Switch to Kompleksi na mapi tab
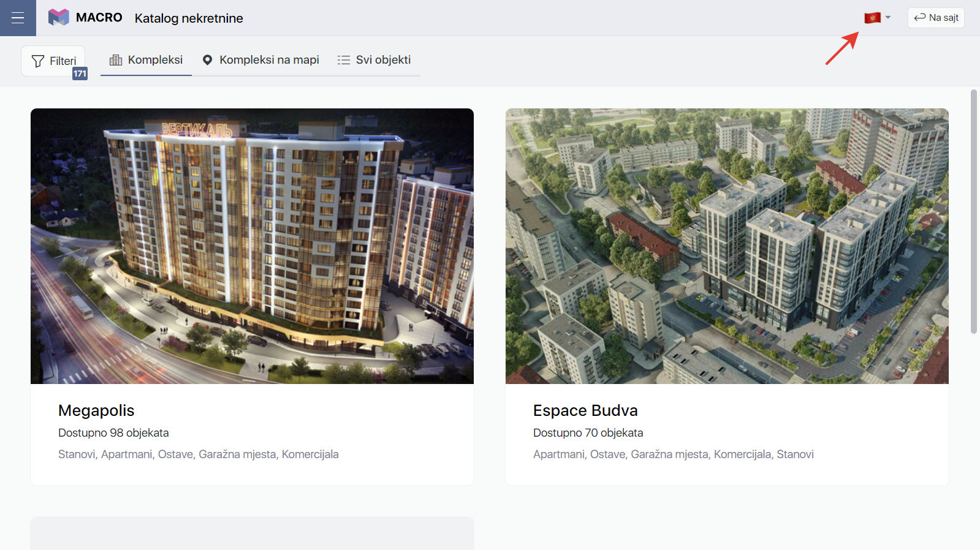Viewport: 980px width, 550px height. coord(269,60)
